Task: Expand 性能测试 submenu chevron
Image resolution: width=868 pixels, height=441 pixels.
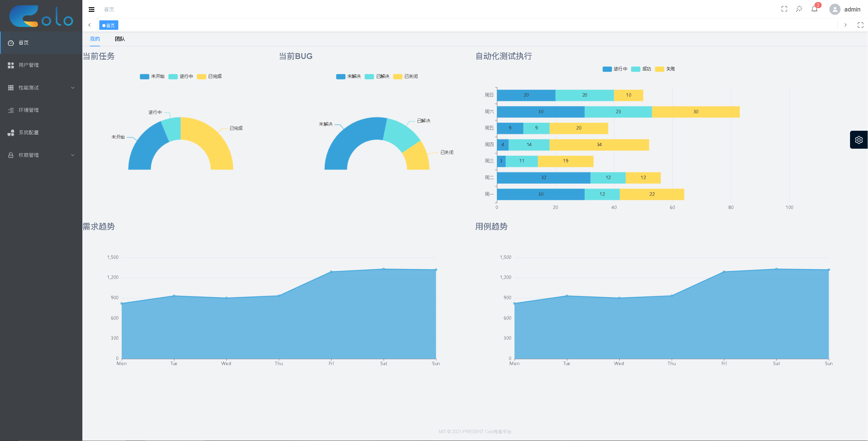Action: coord(73,88)
